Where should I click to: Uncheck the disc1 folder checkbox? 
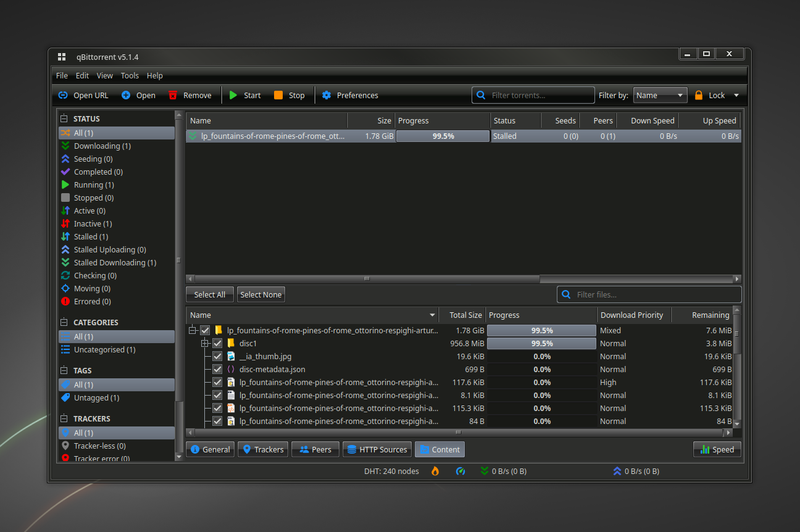217,344
